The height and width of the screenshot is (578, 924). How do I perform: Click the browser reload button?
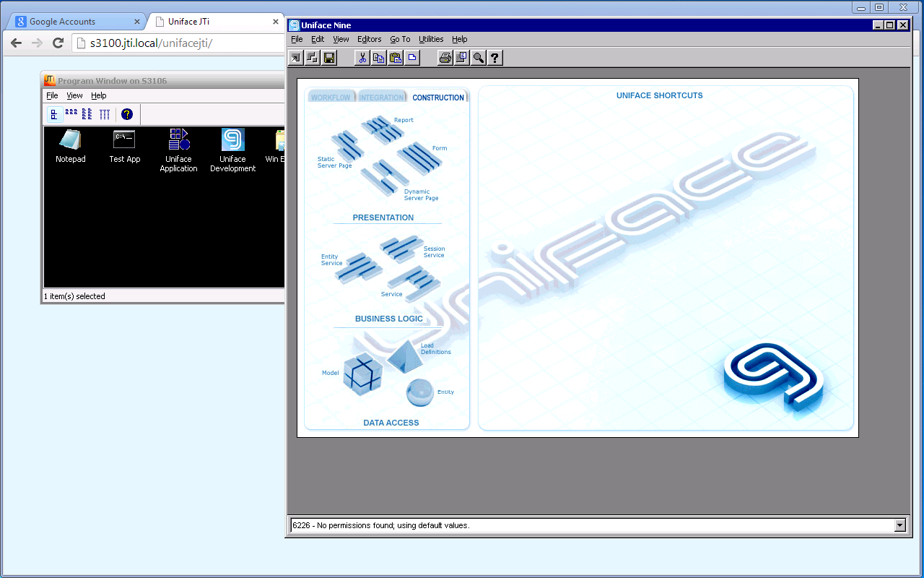coord(58,43)
